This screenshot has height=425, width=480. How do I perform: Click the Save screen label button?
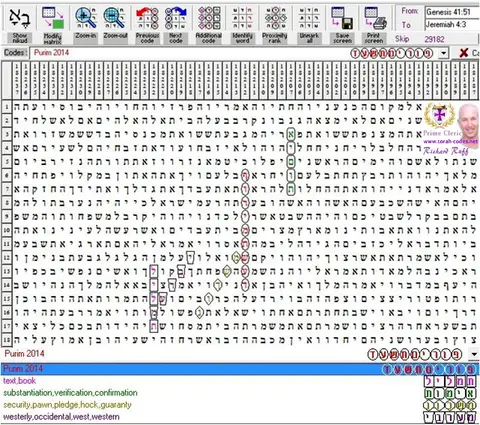(342, 38)
